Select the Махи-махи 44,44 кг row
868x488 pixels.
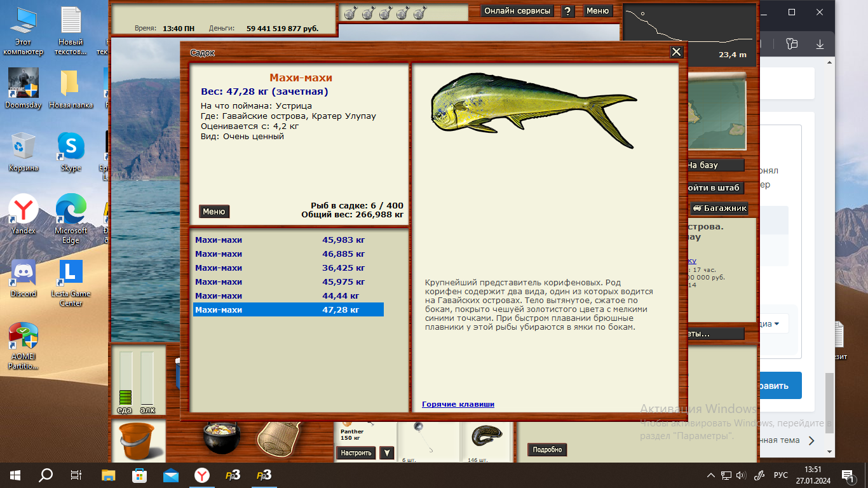click(x=288, y=296)
